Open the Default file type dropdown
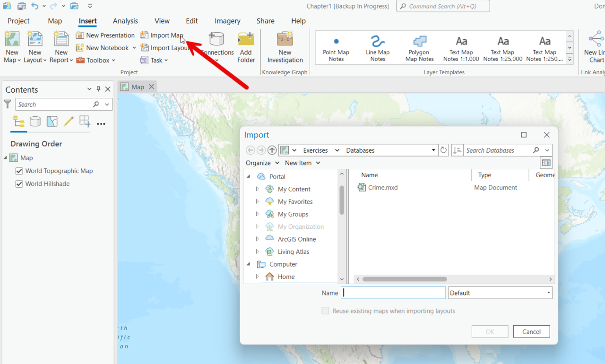The width and height of the screenshot is (605, 364). 500,293
